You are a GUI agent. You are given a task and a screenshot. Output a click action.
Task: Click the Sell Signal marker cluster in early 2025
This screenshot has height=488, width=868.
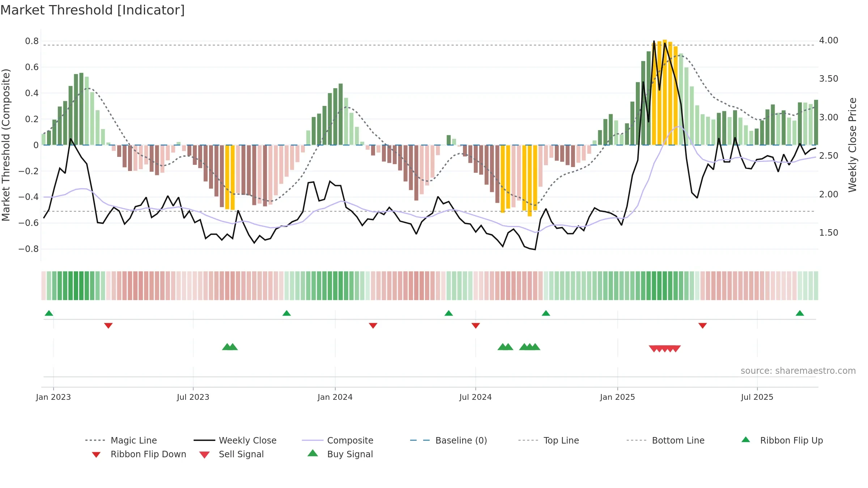pos(665,349)
